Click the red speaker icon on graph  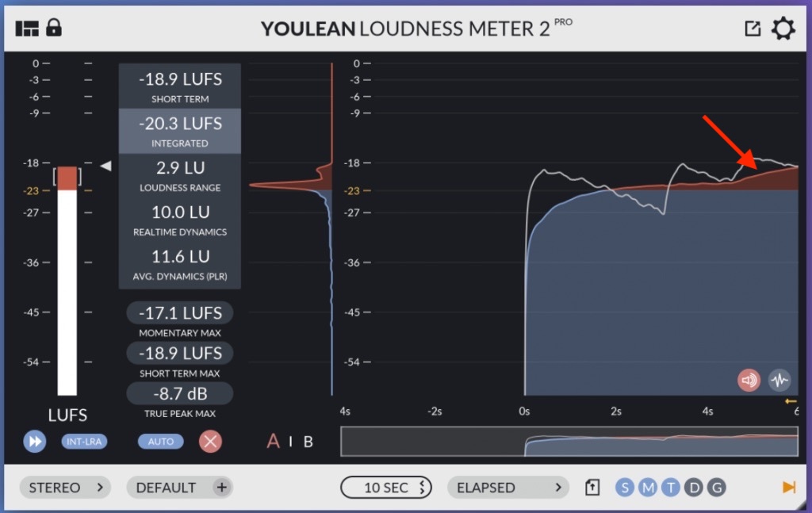point(749,381)
